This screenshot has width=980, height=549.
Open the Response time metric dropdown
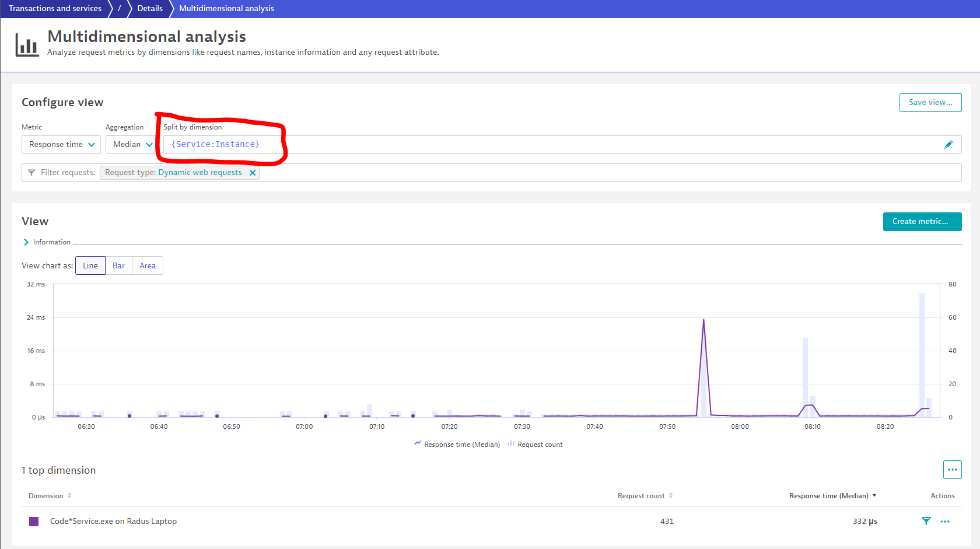[61, 145]
